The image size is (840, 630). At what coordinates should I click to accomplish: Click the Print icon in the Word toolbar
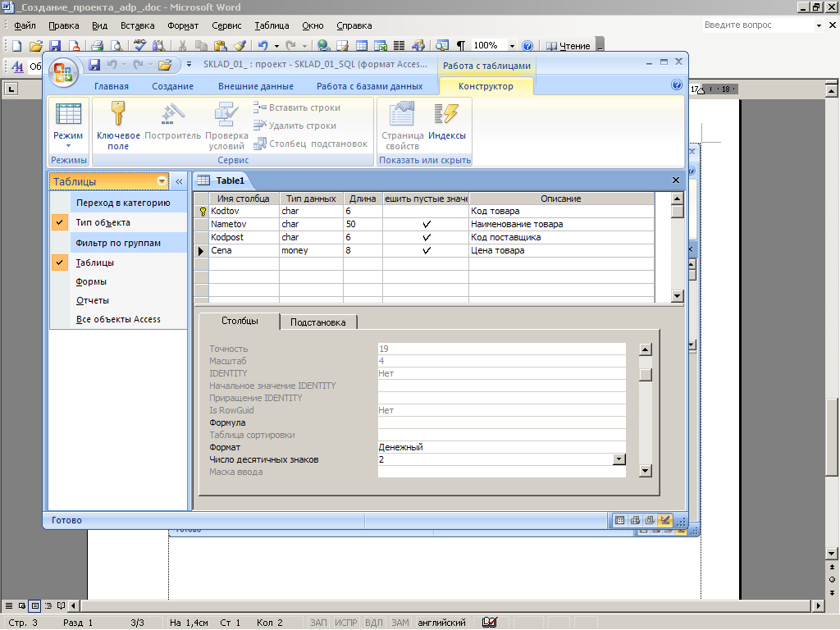(97, 46)
